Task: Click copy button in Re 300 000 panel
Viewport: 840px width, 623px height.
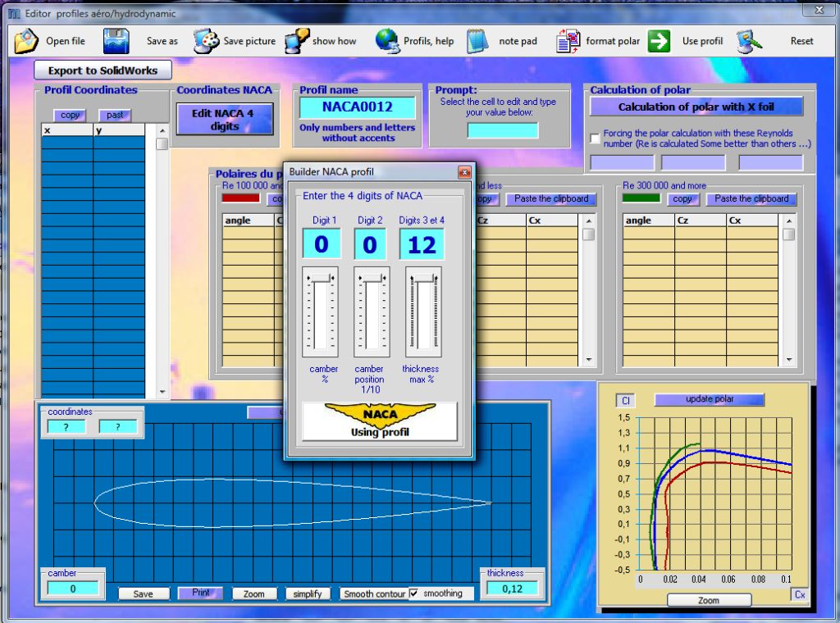Action: pyautogui.click(x=682, y=198)
